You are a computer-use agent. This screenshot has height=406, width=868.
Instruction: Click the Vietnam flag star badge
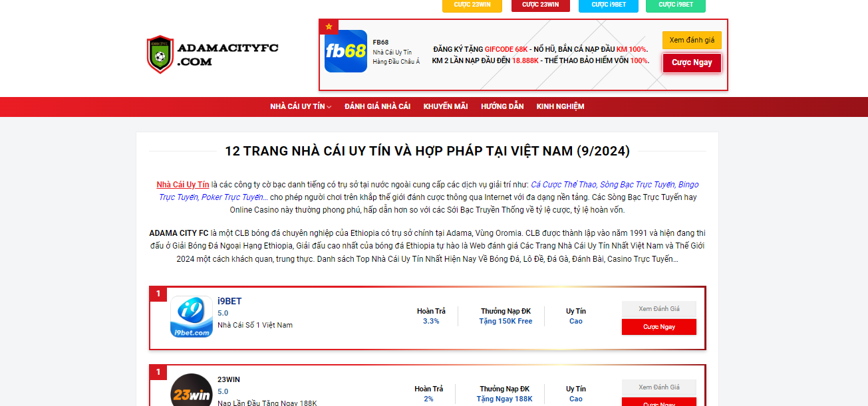click(x=329, y=27)
